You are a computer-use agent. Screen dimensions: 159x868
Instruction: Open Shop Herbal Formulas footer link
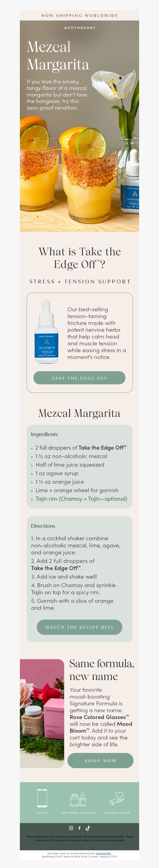tap(78, 813)
